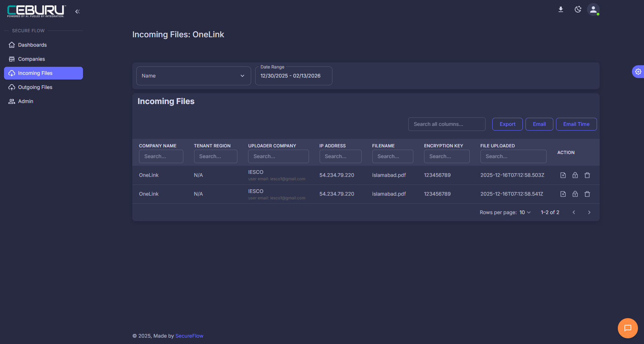This screenshot has width=644, height=344.
Task: Click the IP Address column header
Action: coord(332,146)
